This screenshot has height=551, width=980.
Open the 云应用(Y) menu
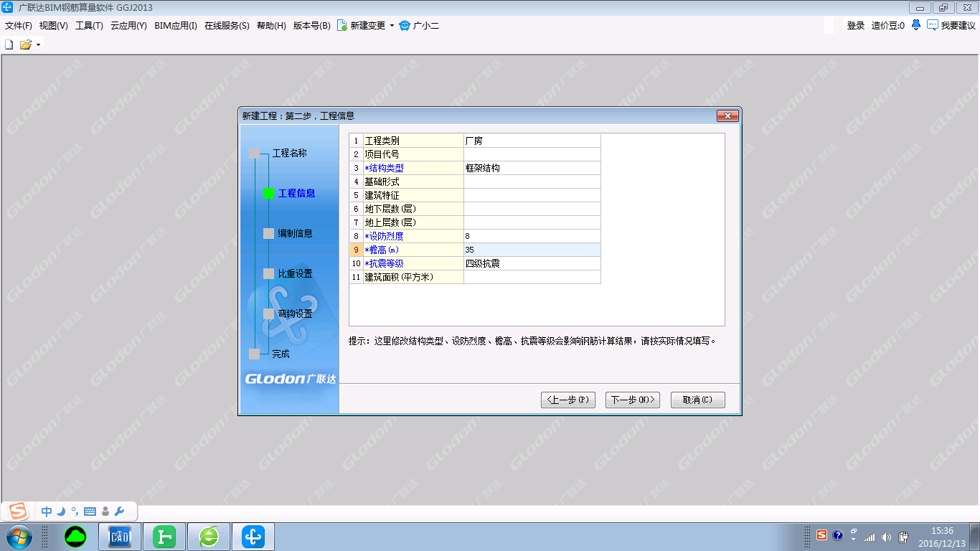click(128, 25)
